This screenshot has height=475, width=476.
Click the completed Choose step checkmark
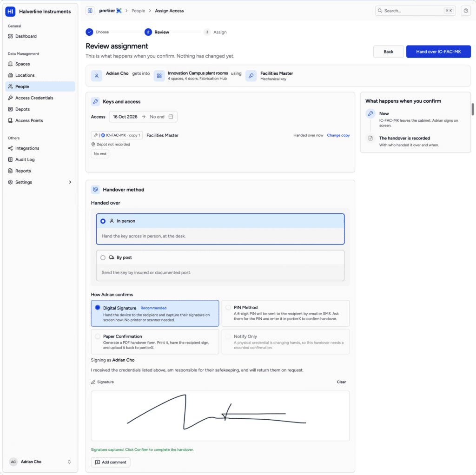[89, 32]
